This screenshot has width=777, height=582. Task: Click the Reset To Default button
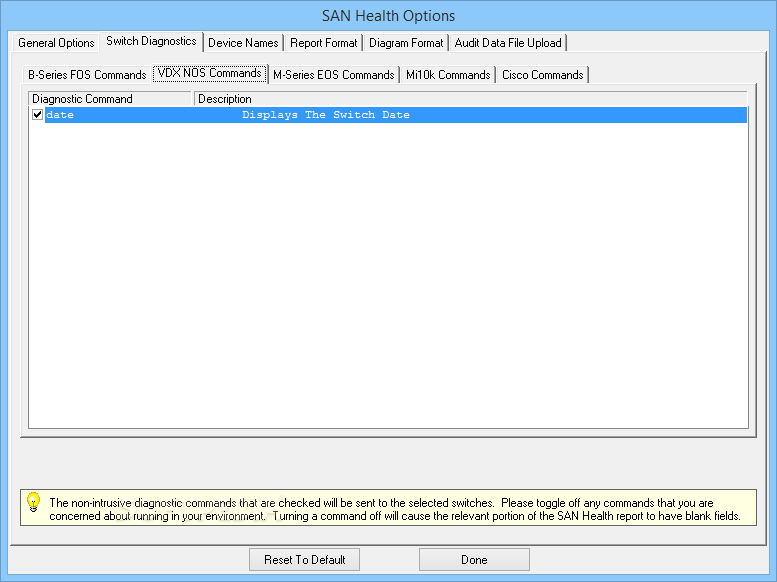click(304, 560)
